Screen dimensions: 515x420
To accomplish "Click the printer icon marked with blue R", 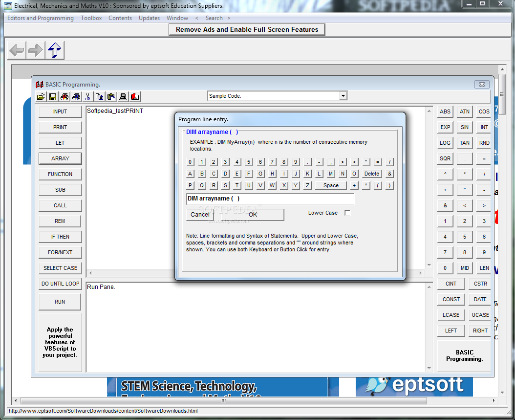I will 76,97.
